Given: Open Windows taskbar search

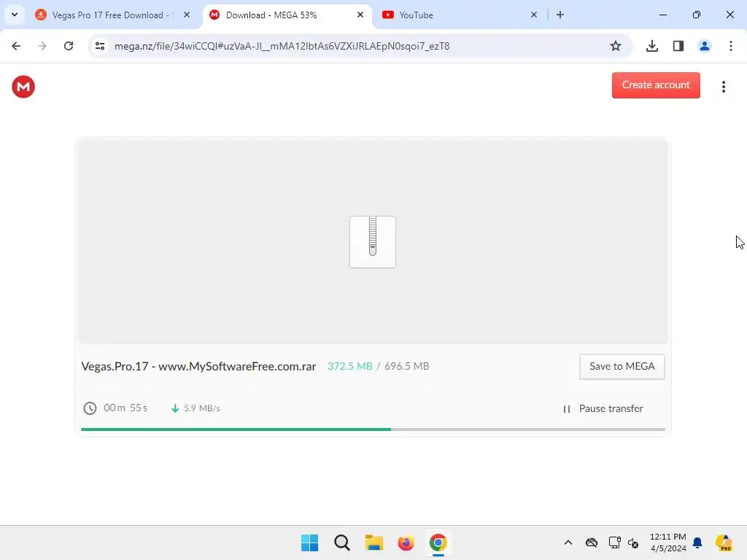Looking at the screenshot, I should coord(341,542).
